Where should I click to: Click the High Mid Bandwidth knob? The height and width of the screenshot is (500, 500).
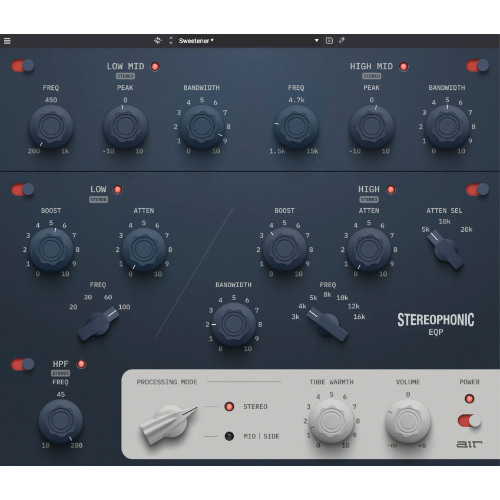click(447, 126)
